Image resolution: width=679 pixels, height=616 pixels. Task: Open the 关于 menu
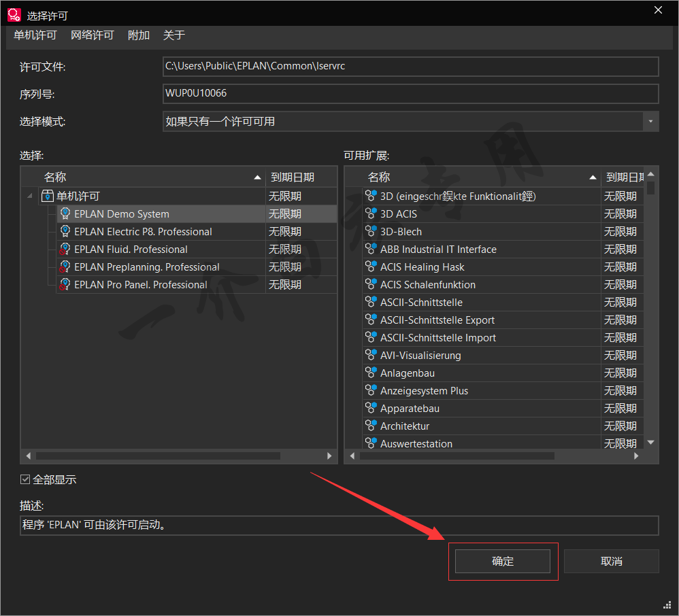tap(174, 35)
